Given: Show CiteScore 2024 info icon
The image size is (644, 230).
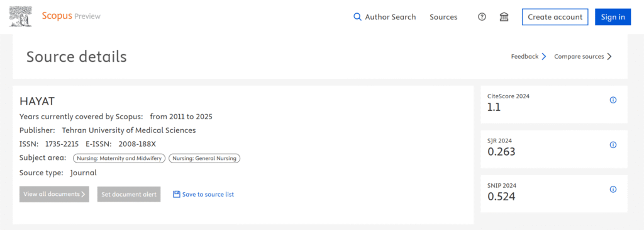Looking at the screenshot, I should (x=613, y=100).
